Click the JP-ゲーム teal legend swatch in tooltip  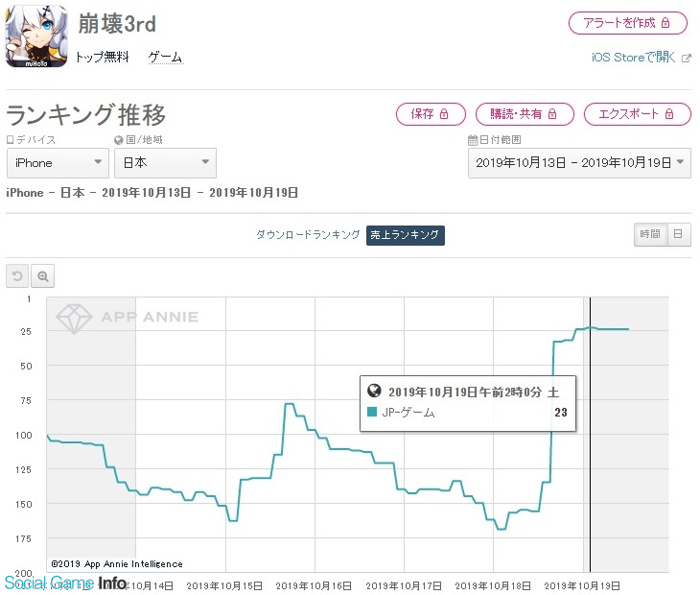372,412
